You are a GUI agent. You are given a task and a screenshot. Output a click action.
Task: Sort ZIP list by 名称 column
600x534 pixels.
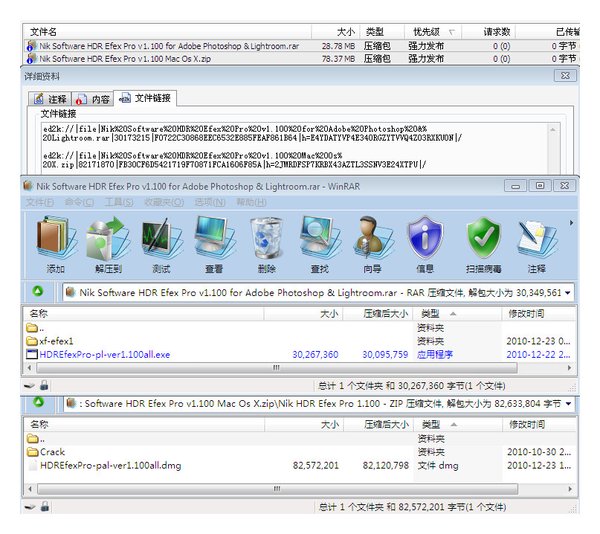click(x=144, y=425)
